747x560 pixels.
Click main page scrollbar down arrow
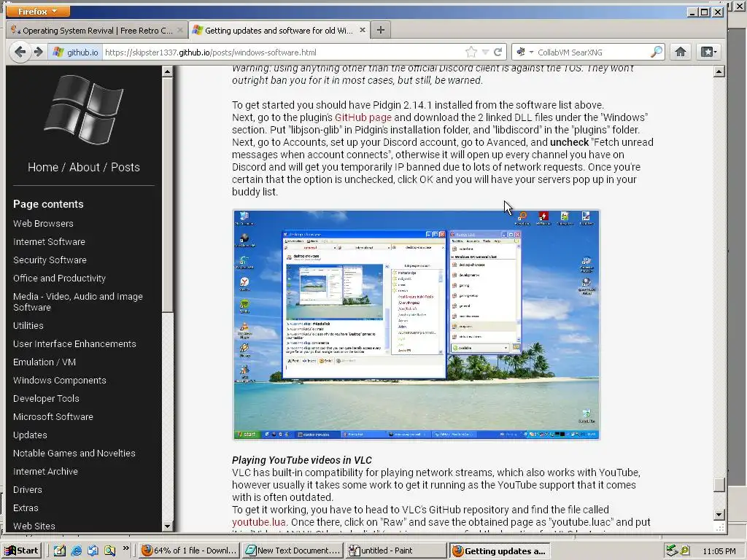pos(719,515)
